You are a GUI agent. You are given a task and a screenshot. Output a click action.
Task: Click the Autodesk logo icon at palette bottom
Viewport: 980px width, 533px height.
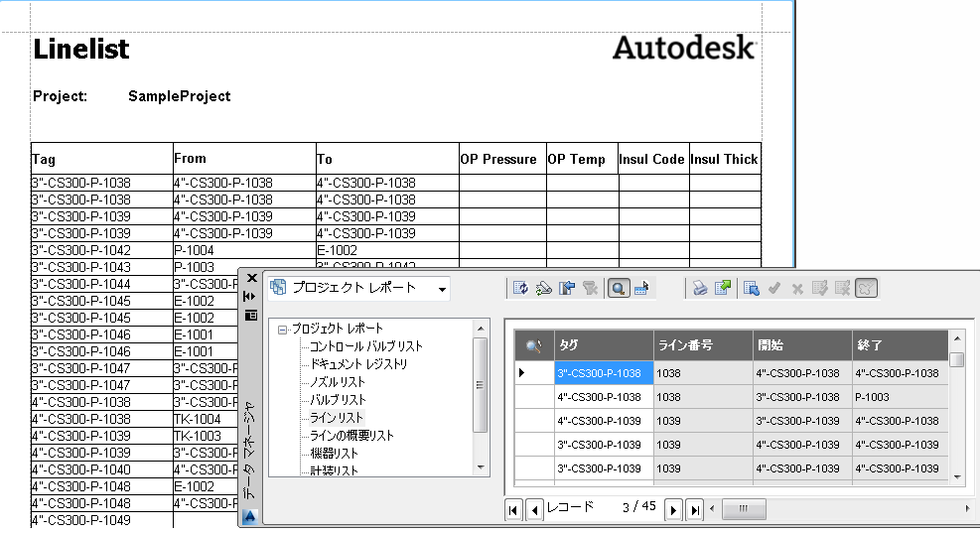point(250,516)
